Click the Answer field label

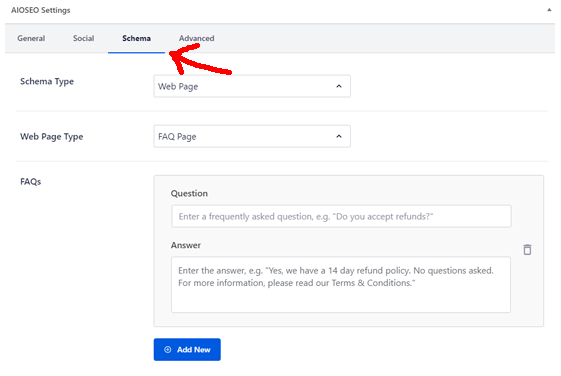[185, 245]
